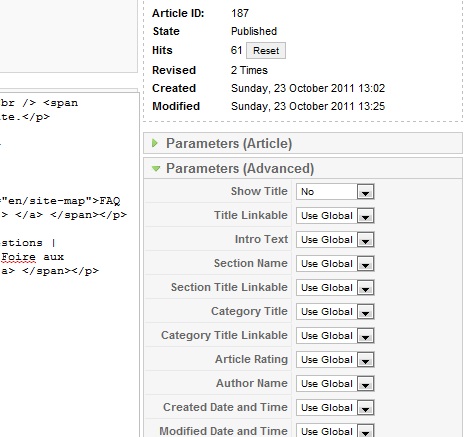
Task: Open the Created Date and Time dropdown
Action: (x=335, y=408)
